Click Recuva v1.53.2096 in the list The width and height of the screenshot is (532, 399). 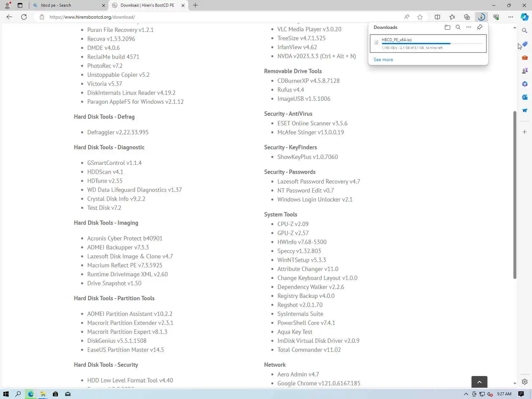point(111,39)
